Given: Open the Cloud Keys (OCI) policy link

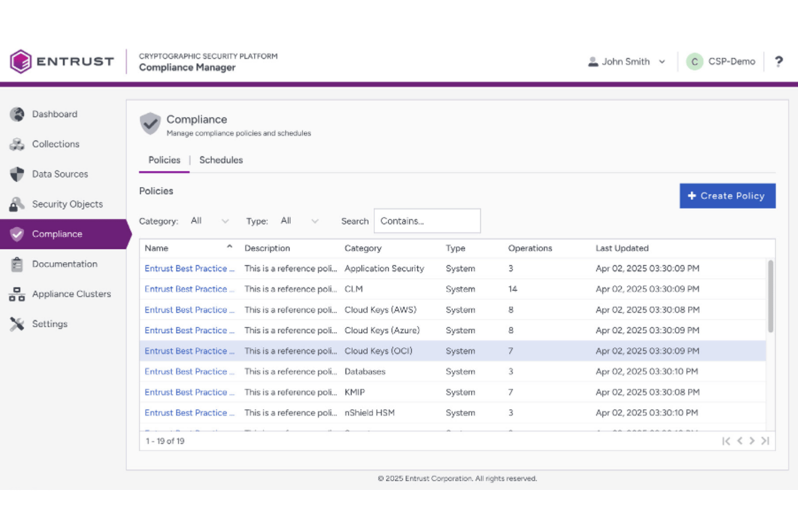Looking at the screenshot, I should coord(189,351).
